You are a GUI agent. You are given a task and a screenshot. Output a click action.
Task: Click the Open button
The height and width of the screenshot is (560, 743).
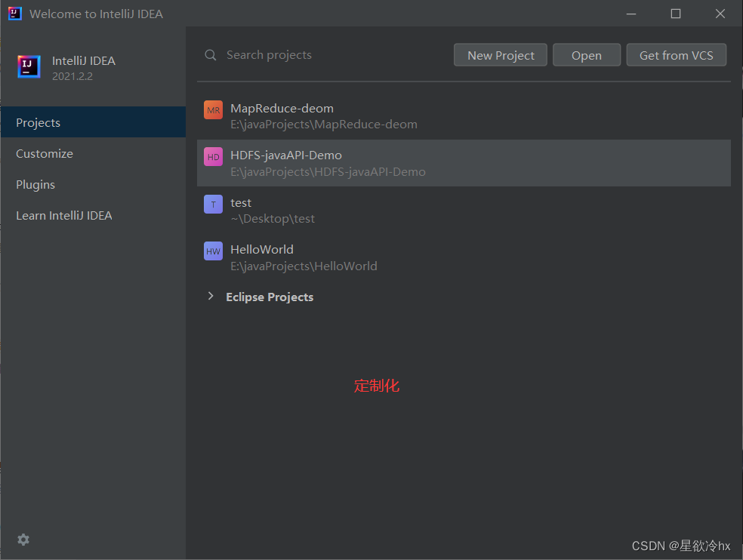point(587,55)
